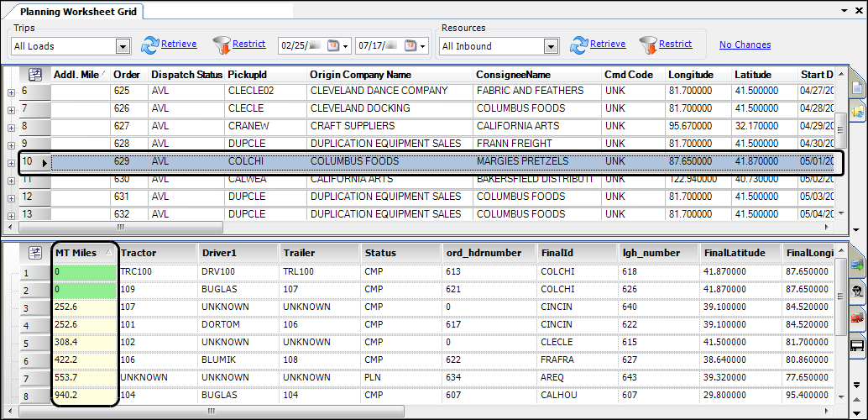
Task: Expand trip row 8
Action: pyautogui.click(x=11, y=127)
